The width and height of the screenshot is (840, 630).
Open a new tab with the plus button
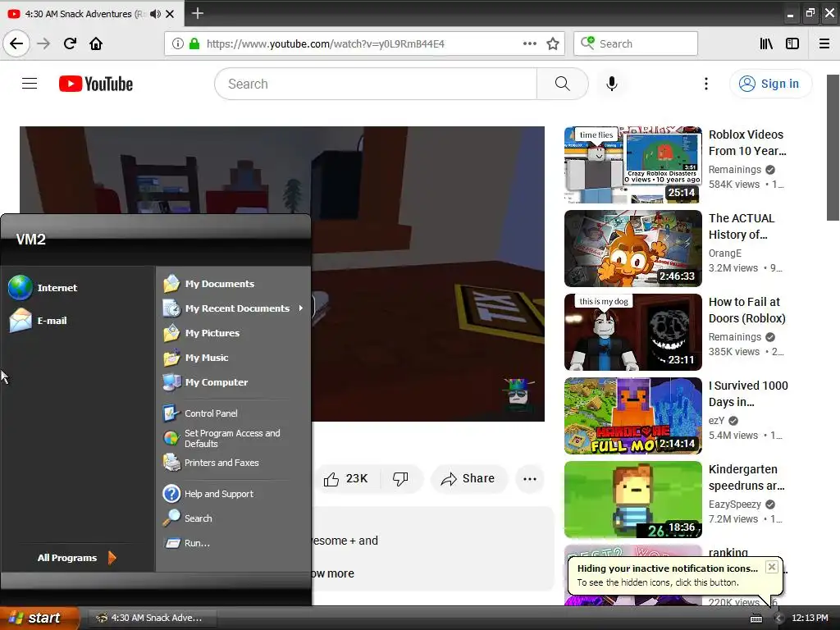[x=197, y=13]
